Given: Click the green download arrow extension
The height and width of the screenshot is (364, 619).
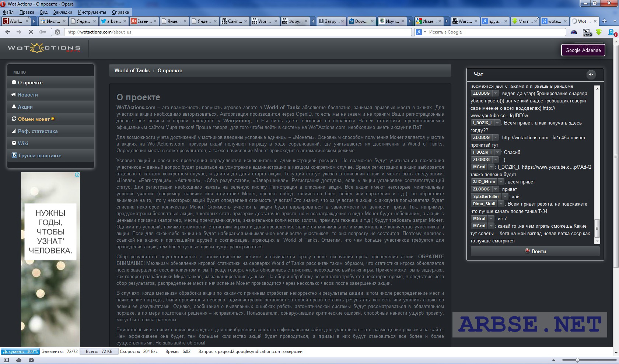Looking at the screenshot, I should pos(599,32).
